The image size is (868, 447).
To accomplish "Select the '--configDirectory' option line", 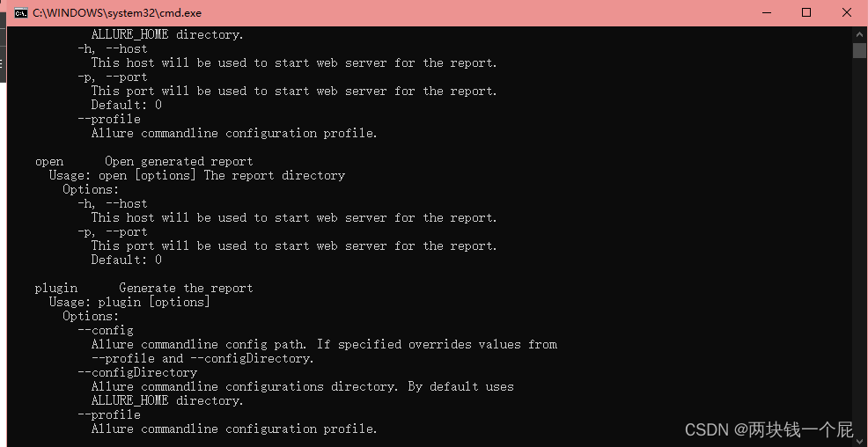I will [x=137, y=372].
